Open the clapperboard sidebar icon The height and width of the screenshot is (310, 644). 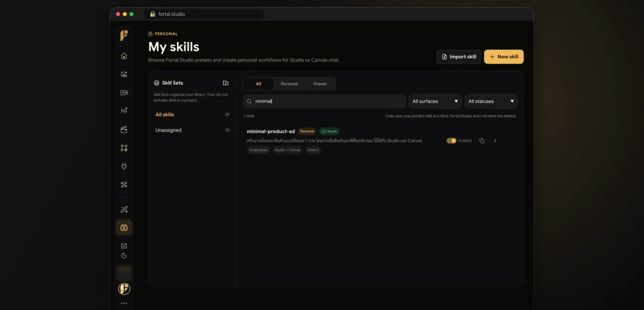click(124, 129)
